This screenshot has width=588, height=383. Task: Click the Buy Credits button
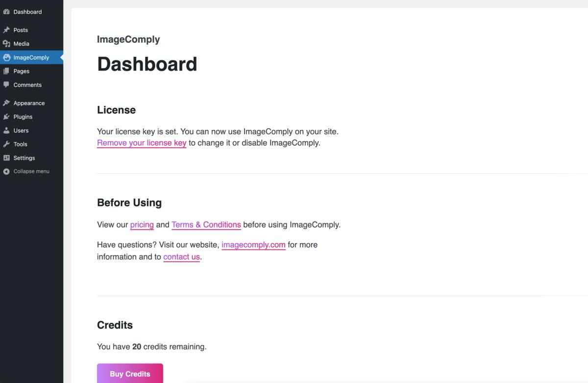coord(130,373)
